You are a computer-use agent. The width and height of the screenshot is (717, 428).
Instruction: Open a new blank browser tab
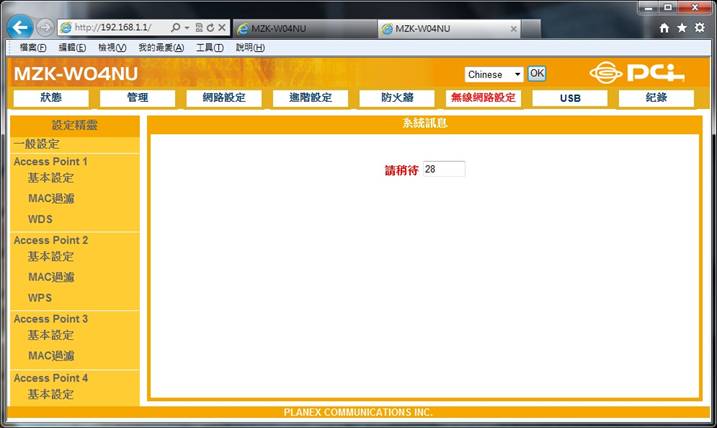coord(531,29)
